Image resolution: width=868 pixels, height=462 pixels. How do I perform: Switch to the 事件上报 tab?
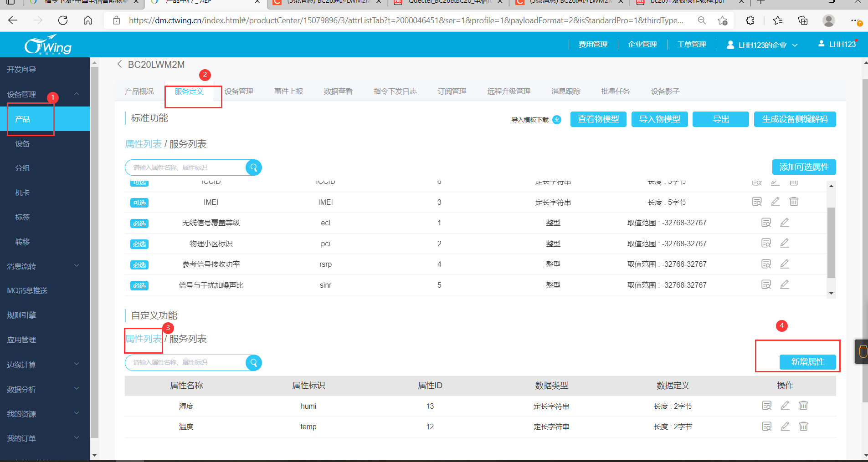[x=288, y=91]
